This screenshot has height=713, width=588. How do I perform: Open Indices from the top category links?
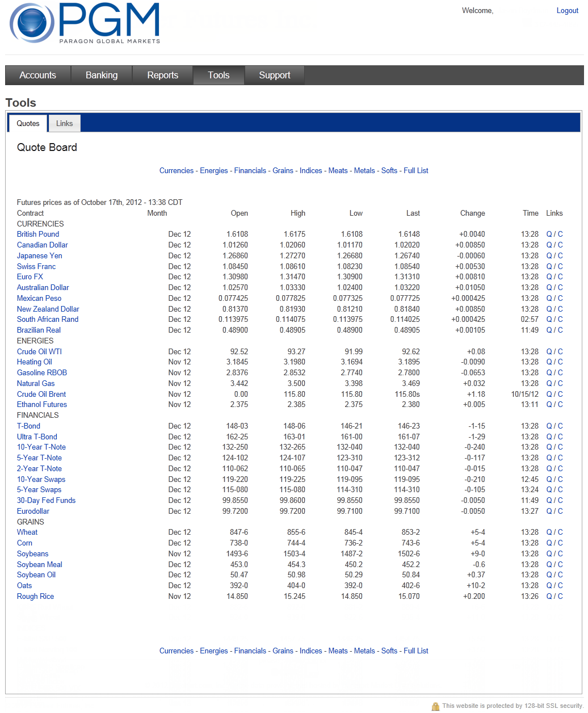[311, 171]
